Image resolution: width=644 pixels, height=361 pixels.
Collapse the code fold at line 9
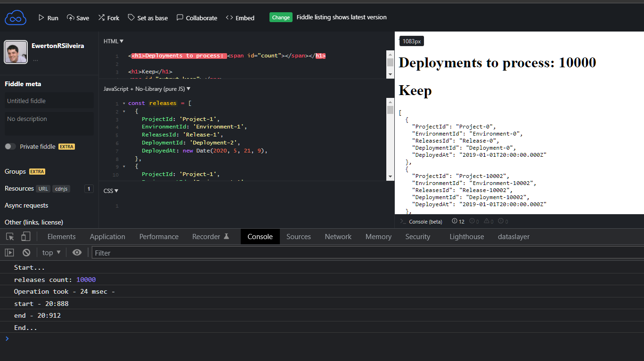124,166
